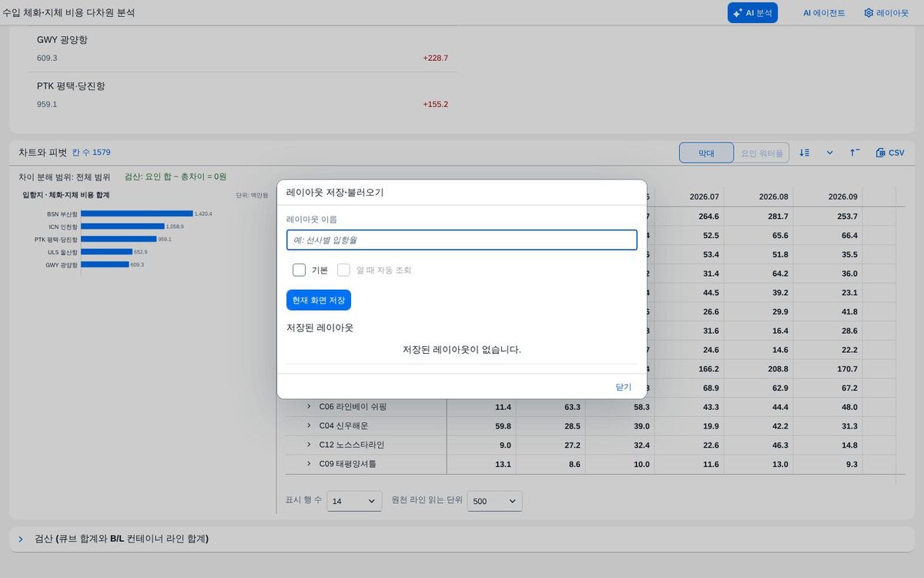The height and width of the screenshot is (578, 924).
Task: Click the 59.8 cell in C04 row
Action: pyautogui.click(x=503, y=425)
